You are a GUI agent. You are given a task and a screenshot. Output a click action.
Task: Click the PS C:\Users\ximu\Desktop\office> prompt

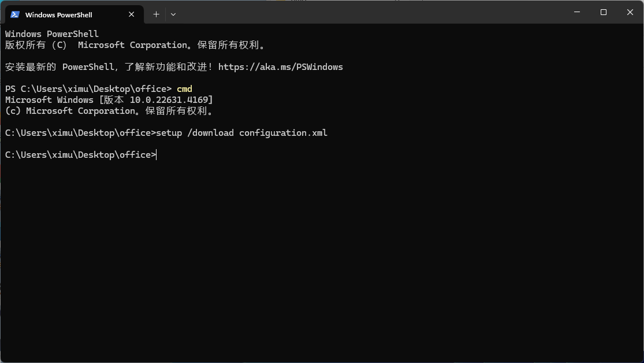coord(88,89)
